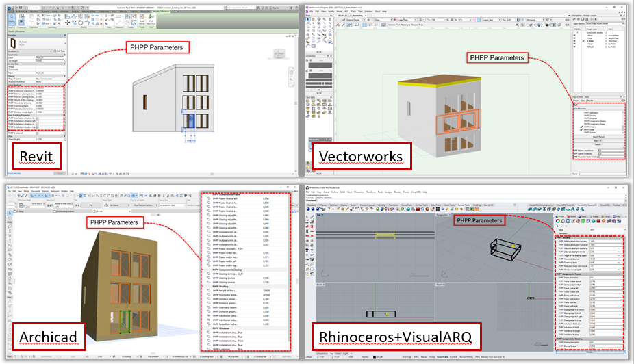Image resolution: width=634 pixels, height=364 pixels.
Task: Click the red Delete X icon in Revit ribbon
Action: 101,23
